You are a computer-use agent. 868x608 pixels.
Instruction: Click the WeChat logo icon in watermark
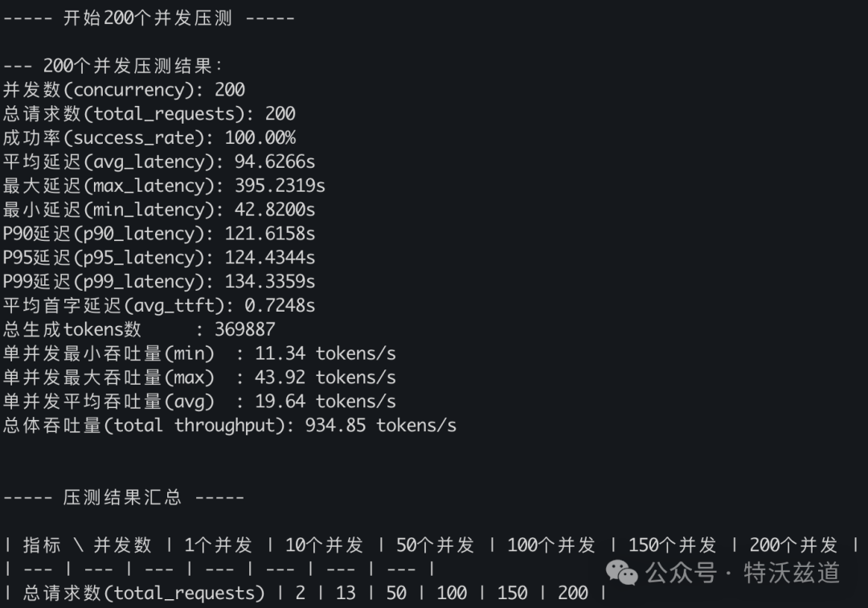click(x=622, y=573)
